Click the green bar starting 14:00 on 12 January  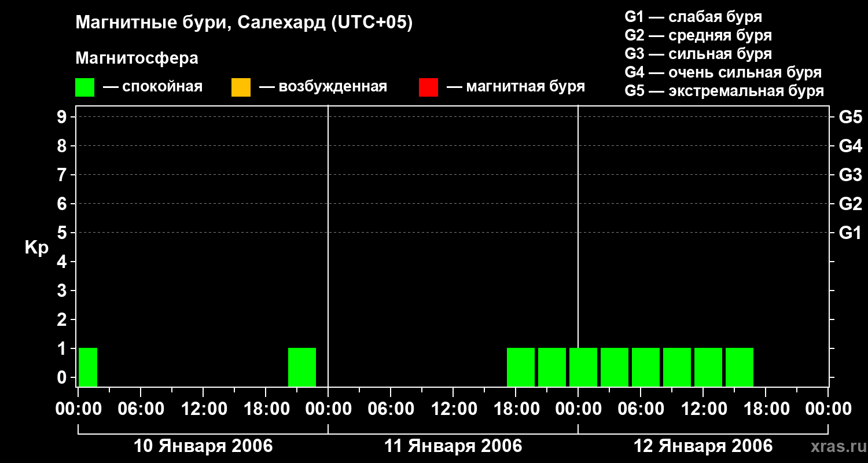tap(740, 367)
